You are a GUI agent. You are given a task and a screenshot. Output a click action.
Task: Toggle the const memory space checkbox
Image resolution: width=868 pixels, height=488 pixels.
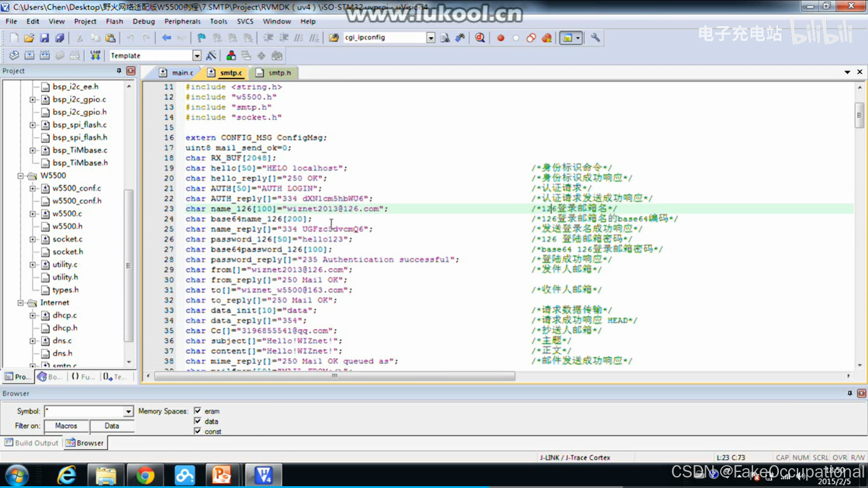point(197,431)
